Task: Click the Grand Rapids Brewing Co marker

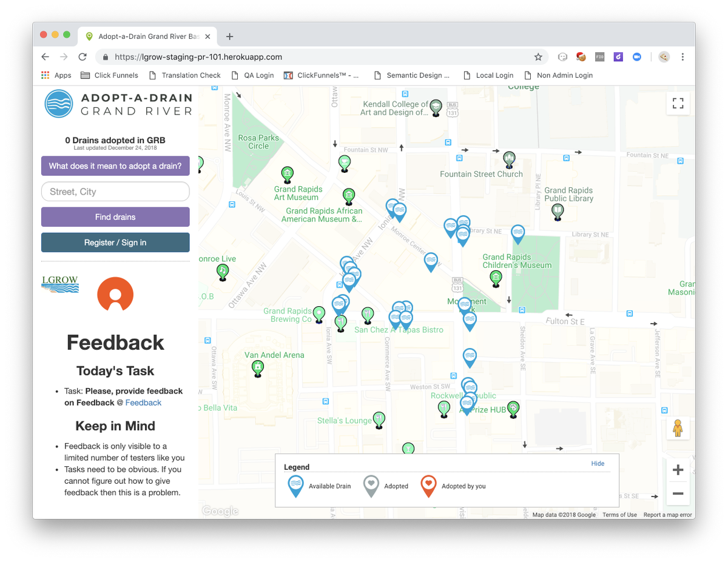Action: (x=318, y=315)
